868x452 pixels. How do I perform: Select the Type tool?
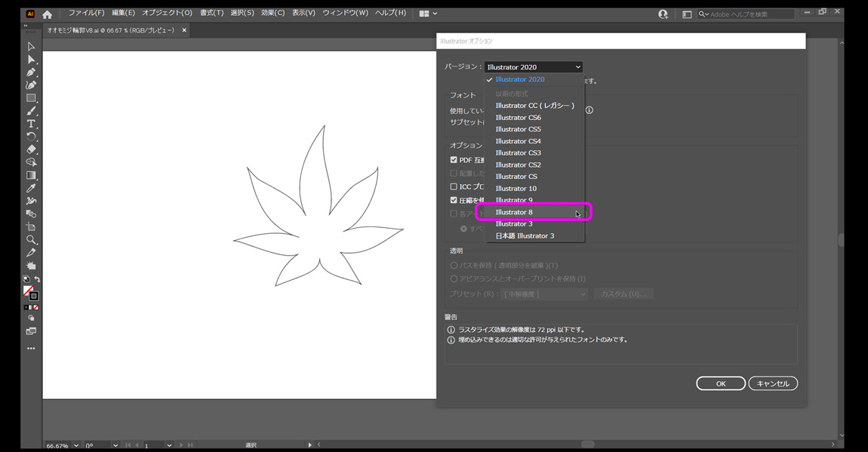tap(31, 124)
